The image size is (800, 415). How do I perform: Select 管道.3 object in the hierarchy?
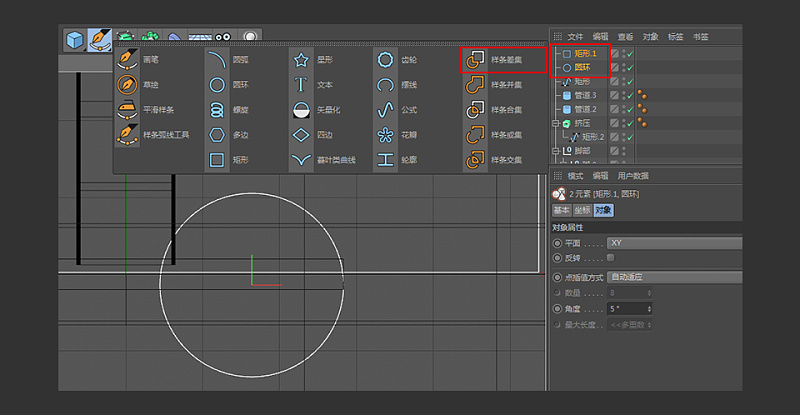[585, 95]
